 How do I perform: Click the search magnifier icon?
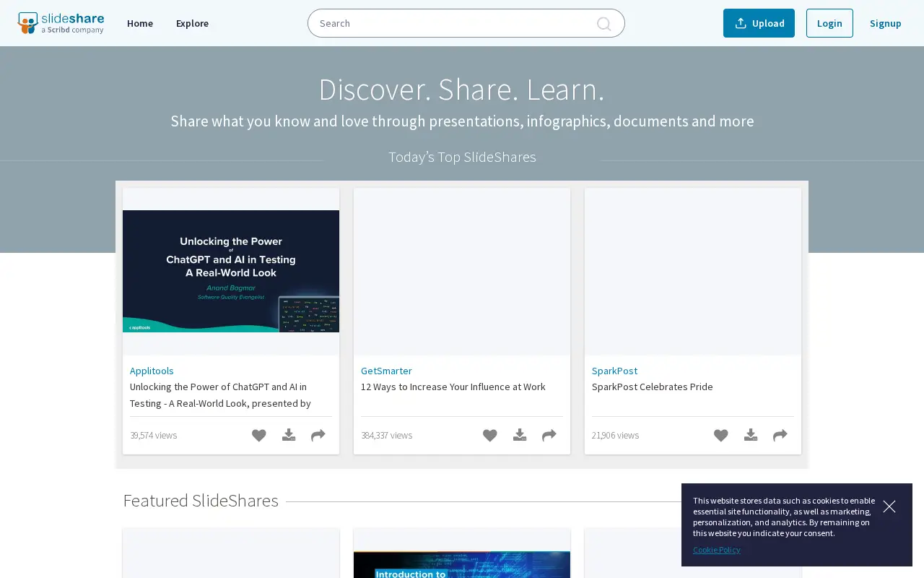[604, 24]
